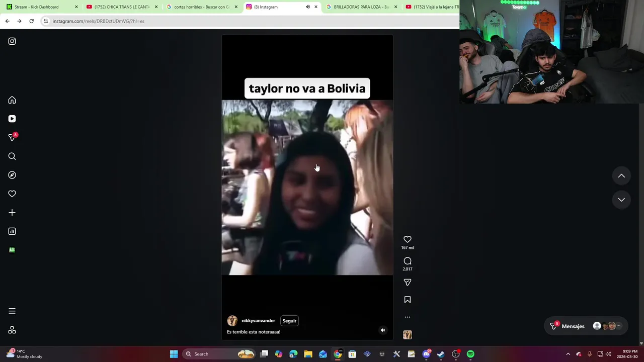The image size is (644, 362).
Task: Save the reel with bookmark icon
Action: point(408,300)
